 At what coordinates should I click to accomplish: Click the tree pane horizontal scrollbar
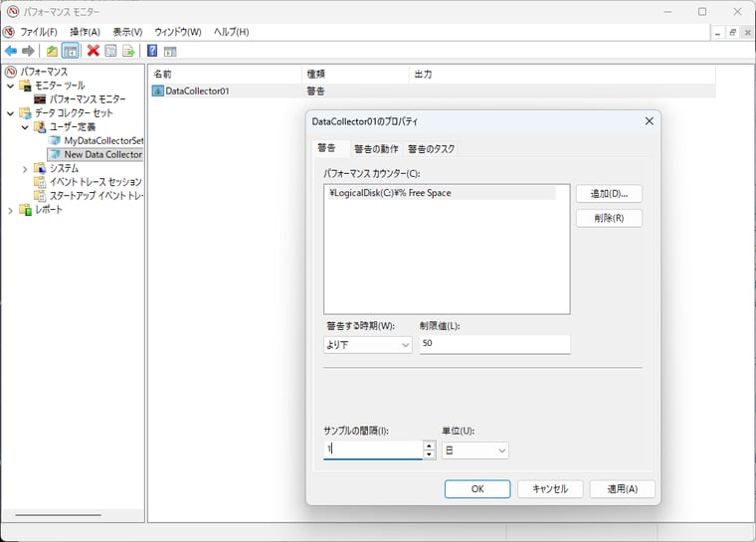pyautogui.click(x=58, y=515)
